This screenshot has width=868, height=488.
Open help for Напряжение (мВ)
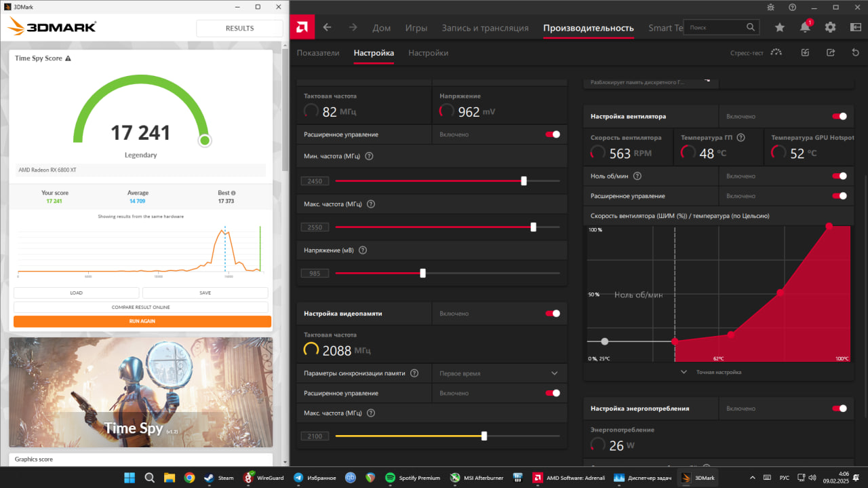[x=363, y=250]
